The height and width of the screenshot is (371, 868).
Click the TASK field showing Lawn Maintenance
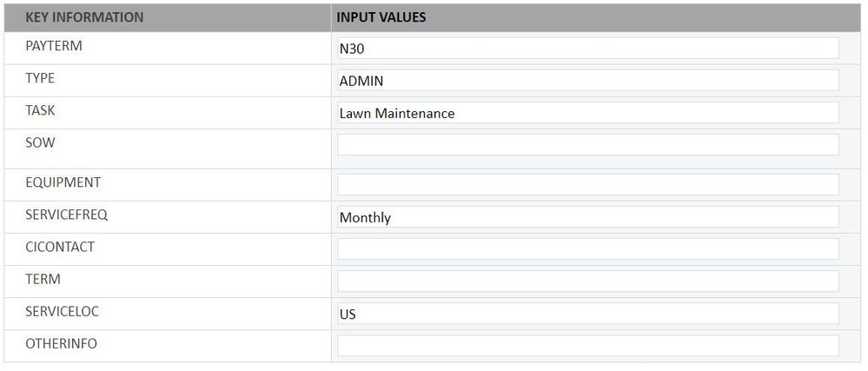(587, 113)
